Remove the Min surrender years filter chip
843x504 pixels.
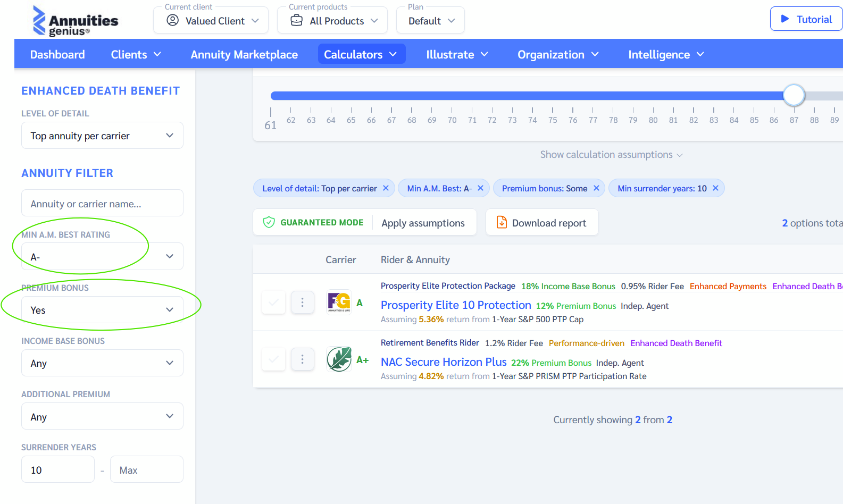point(715,188)
